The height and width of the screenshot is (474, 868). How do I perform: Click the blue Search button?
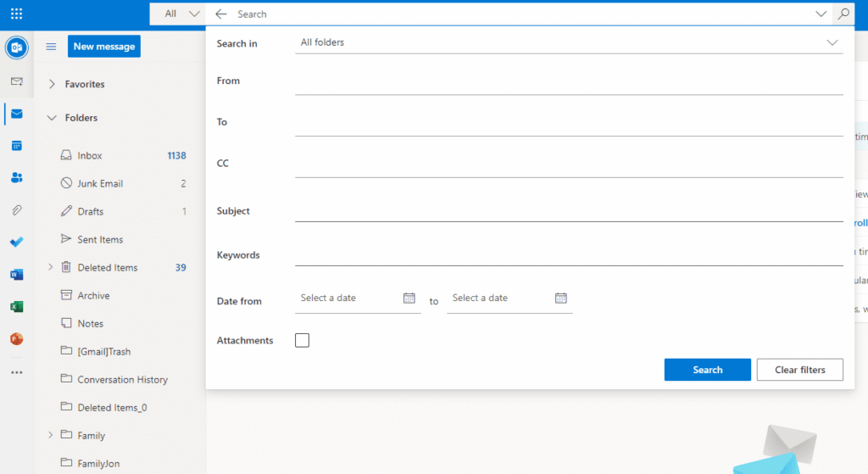point(707,370)
